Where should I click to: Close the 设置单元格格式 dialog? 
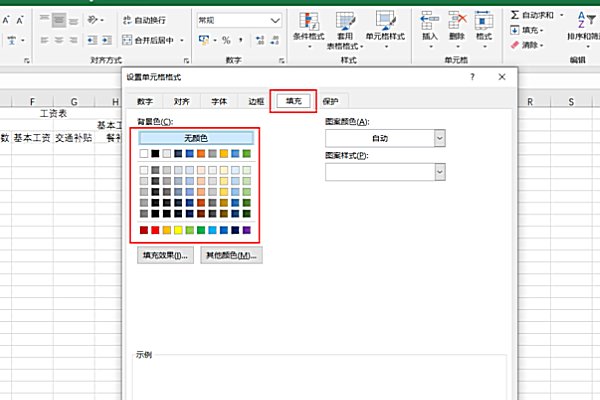pyautogui.click(x=502, y=77)
